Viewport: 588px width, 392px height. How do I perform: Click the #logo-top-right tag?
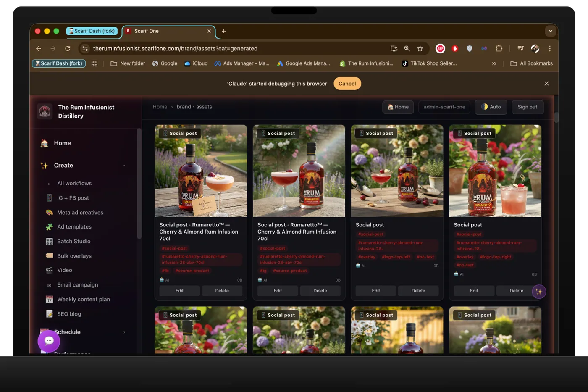point(496,257)
